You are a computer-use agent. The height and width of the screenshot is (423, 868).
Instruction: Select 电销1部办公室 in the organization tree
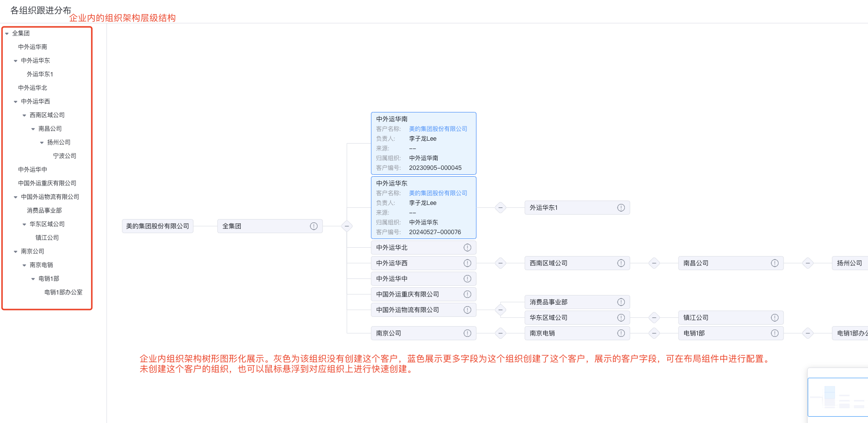point(63,292)
